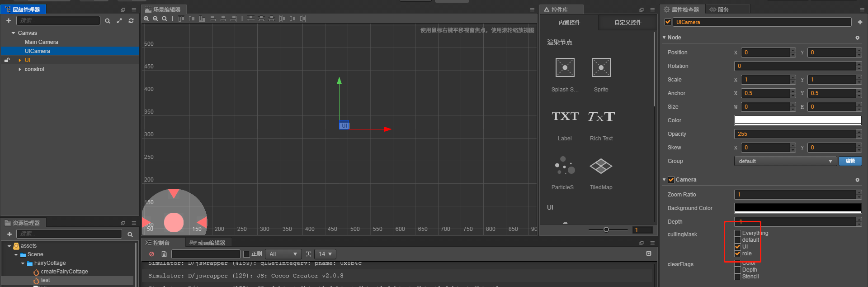Switch to the custom widgets tab

[627, 22]
